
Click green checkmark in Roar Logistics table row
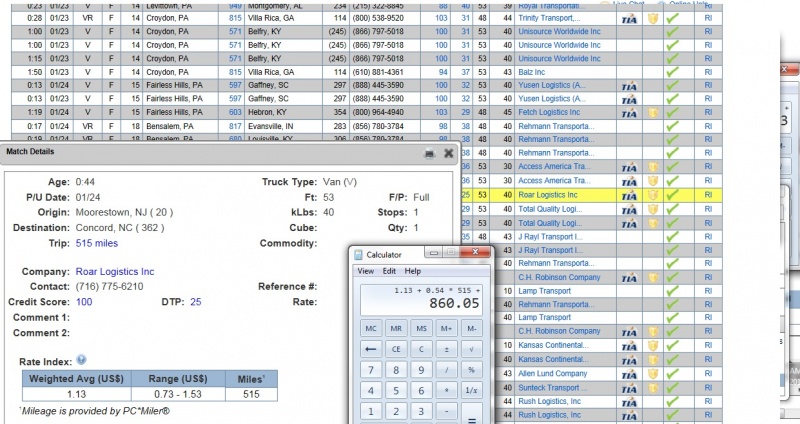pos(672,195)
